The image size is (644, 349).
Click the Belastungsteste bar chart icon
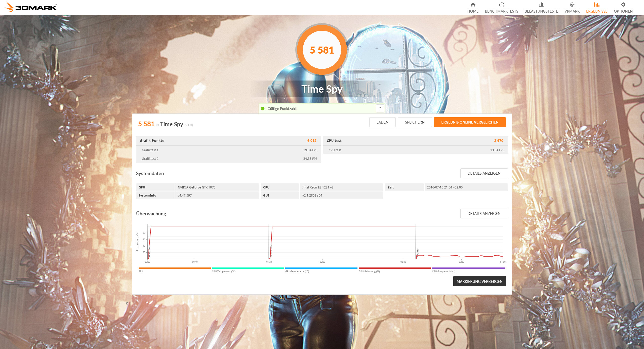pyautogui.click(x=541, y=5)
